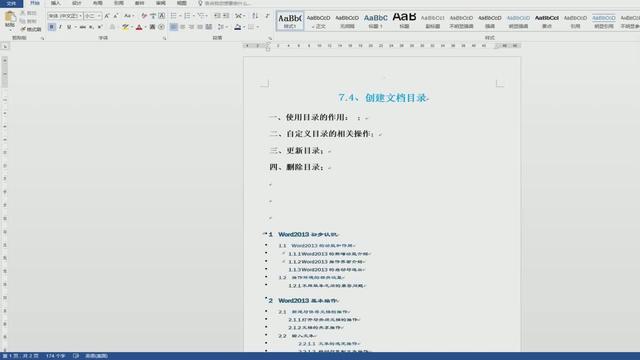Switch to the 插入 (Insert) tab
Image resolution: width=640 pixels, height=360 pixels.
[56, 3]
